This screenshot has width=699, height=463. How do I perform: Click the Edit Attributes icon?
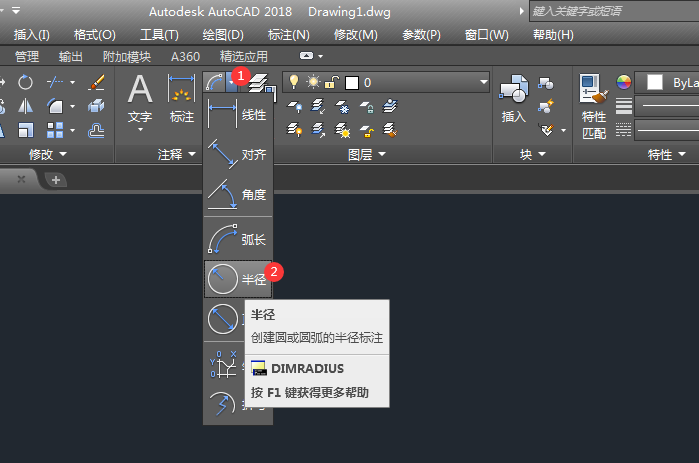[546, 130]
